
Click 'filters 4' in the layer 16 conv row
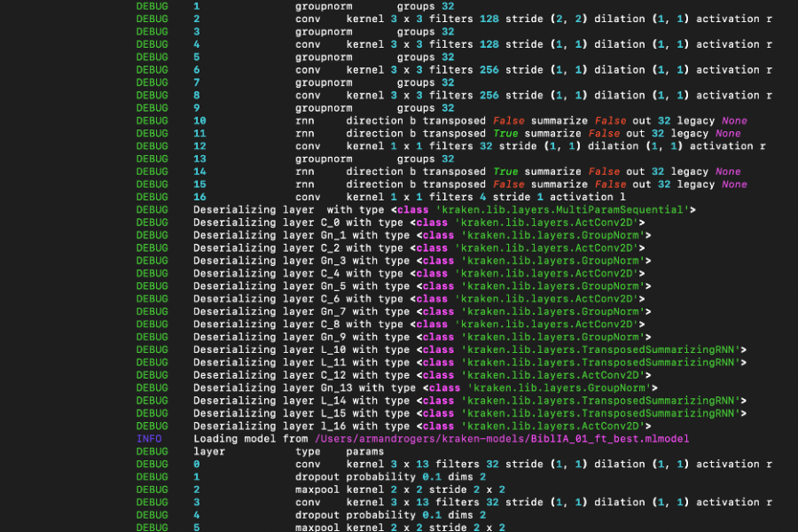tap(458, 197)
